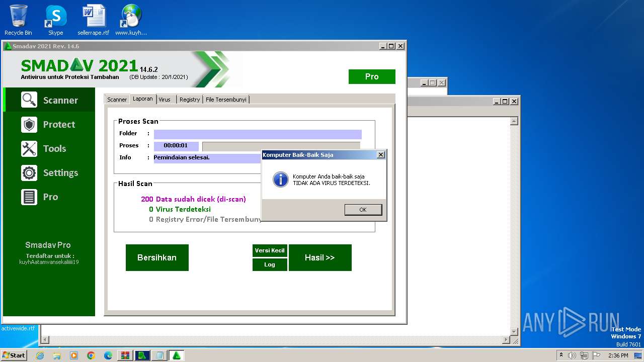Viewport: 644px width, 362px height.
Task: Click the Log button
Action: pyautogui.click(x=270, y=264)
